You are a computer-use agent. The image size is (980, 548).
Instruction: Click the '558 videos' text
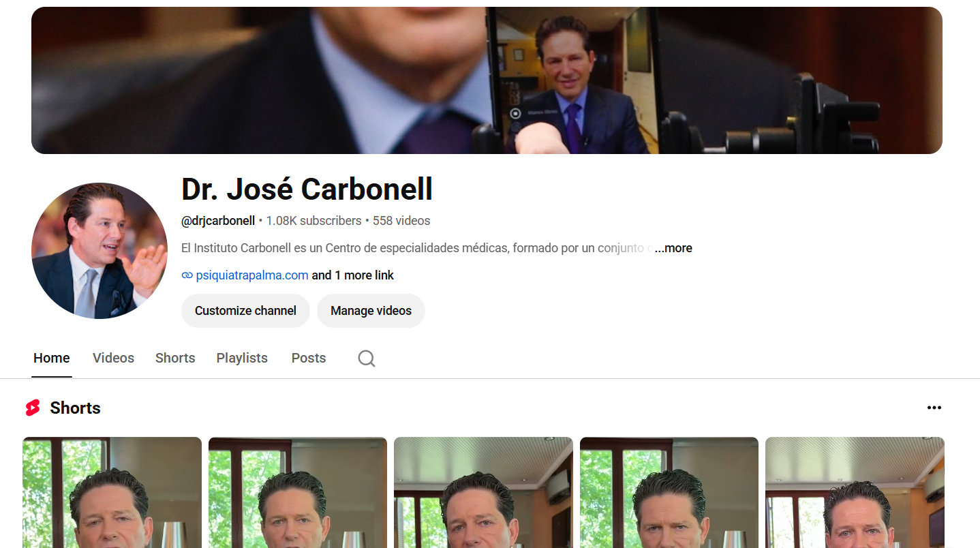[x=401, y=221]
